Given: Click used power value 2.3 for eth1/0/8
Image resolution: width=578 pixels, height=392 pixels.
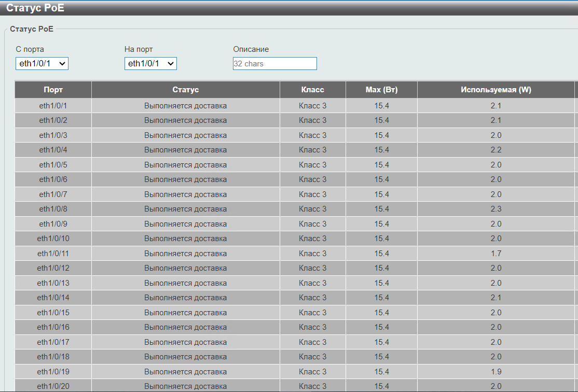Looking at the screenshot, I should [496, 209].
